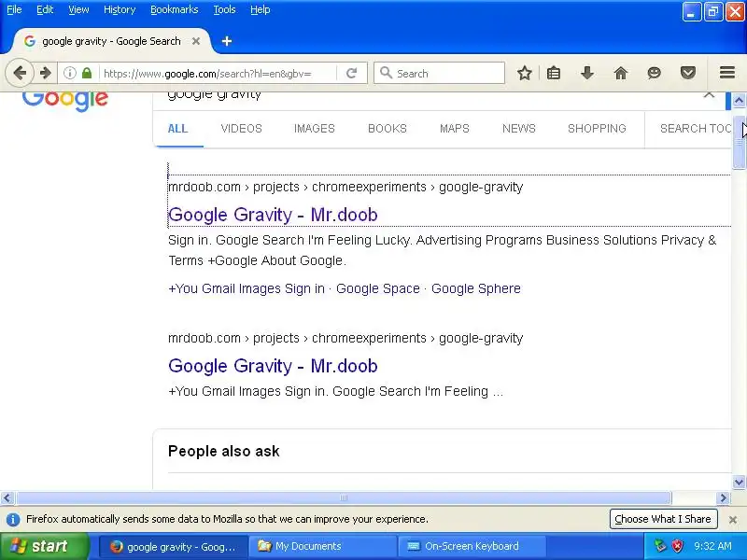This screenshot has height=560, width=747.
Task: Click the red shield security tray icon
Action: click(677, 546)
